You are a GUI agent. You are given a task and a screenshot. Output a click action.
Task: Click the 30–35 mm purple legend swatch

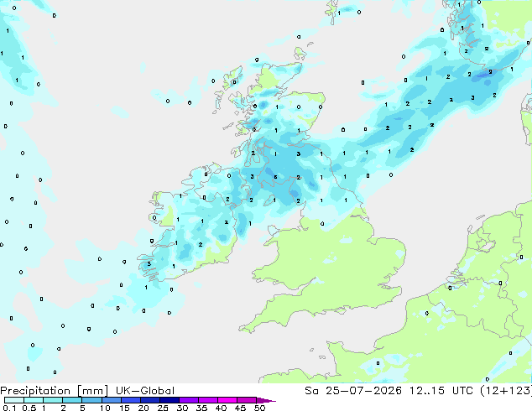[x=189, y=400]
